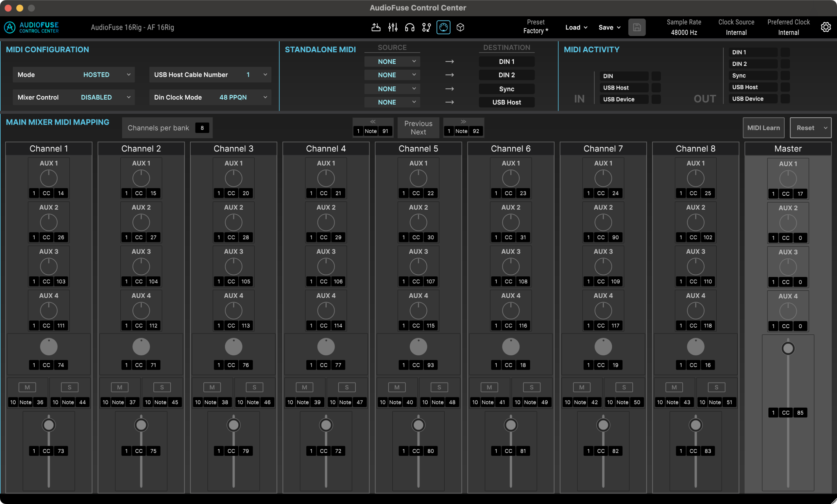
Task: Open USB Host Cable Number dropdown
Action: [210, 75]
